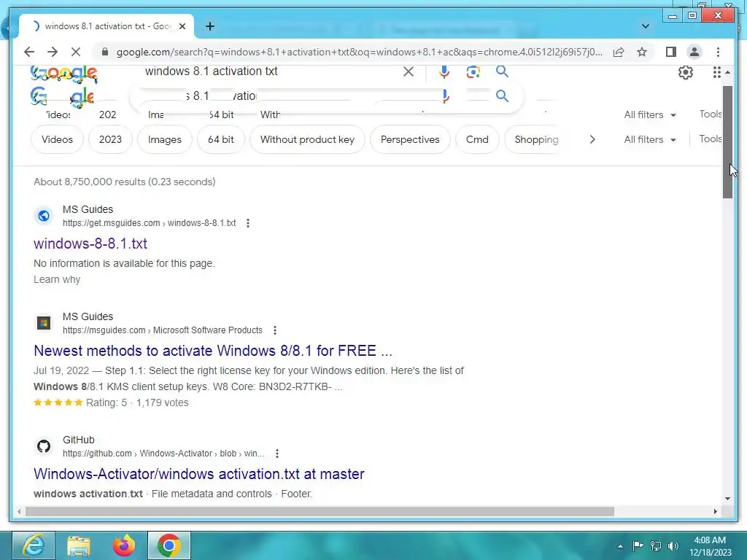Viewport: 747px width, 560px height.
Task: Open the Google apps grid
Action: coord(716,72)
